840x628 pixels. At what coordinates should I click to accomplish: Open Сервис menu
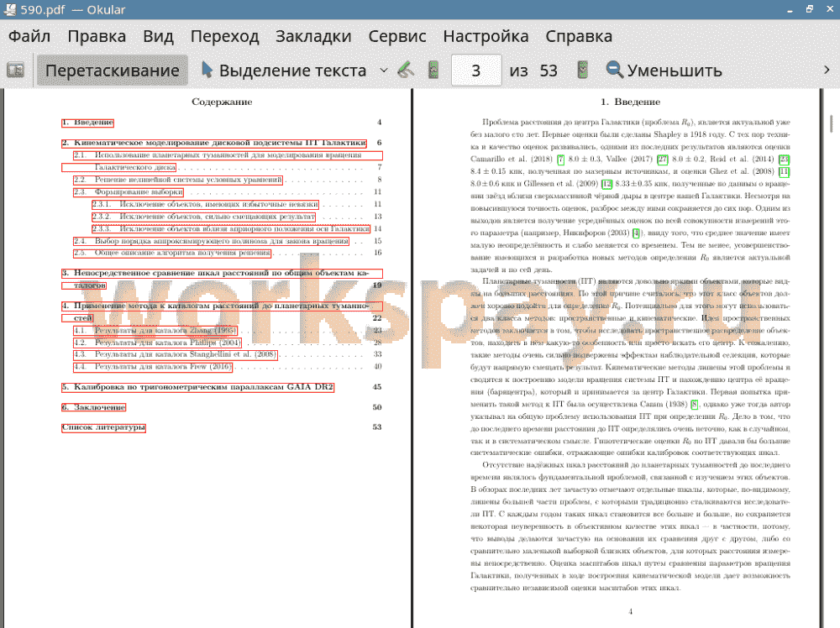coord(397,36)
